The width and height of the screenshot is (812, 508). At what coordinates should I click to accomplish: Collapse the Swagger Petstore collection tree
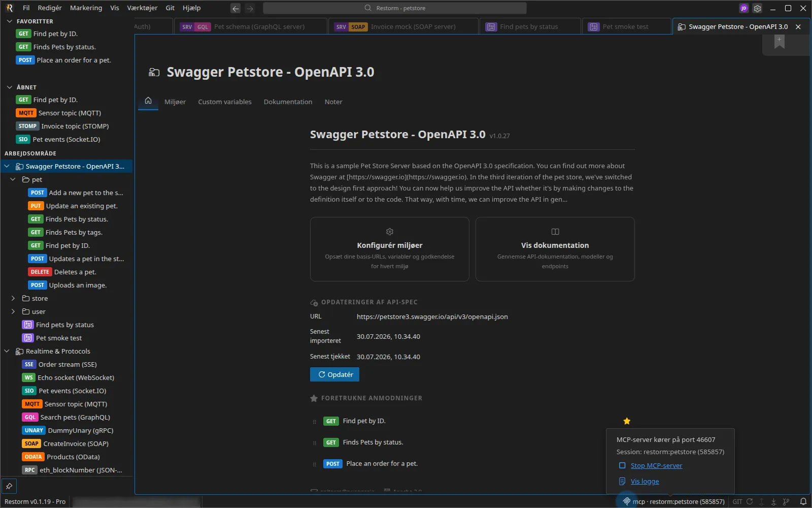point(7,166)
